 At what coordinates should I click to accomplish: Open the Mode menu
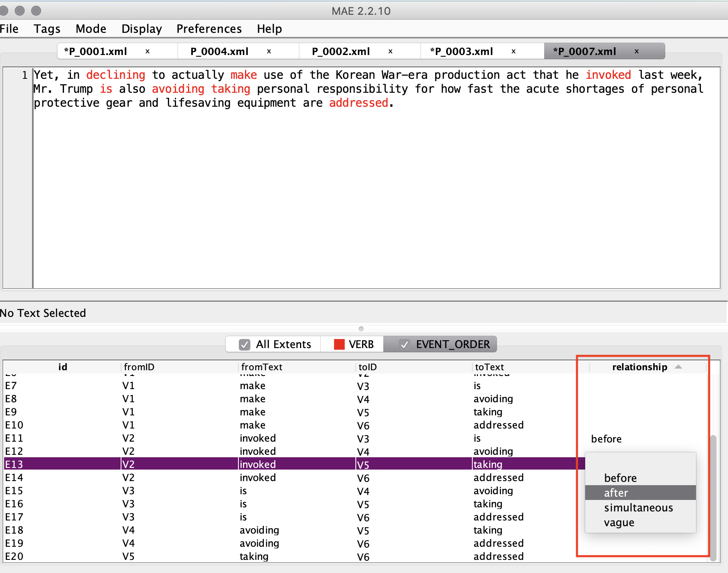91,29
